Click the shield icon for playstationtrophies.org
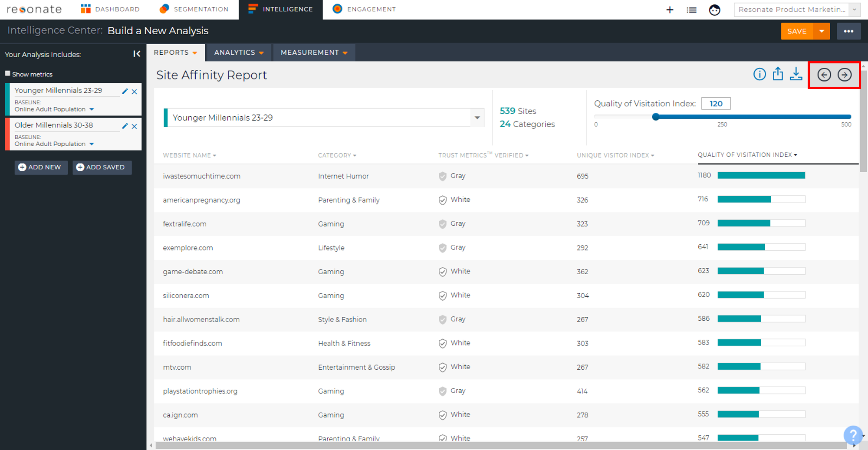 click(442, 391)
